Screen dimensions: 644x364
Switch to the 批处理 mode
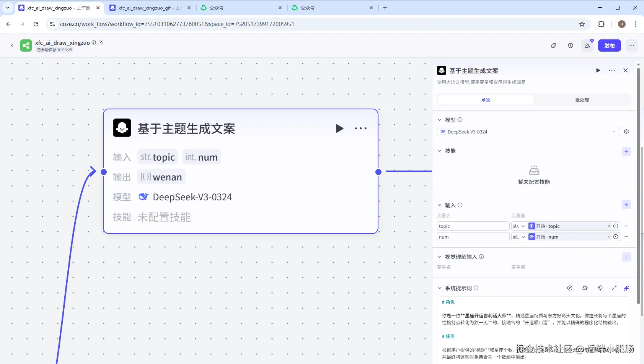(x=582, y=100)
